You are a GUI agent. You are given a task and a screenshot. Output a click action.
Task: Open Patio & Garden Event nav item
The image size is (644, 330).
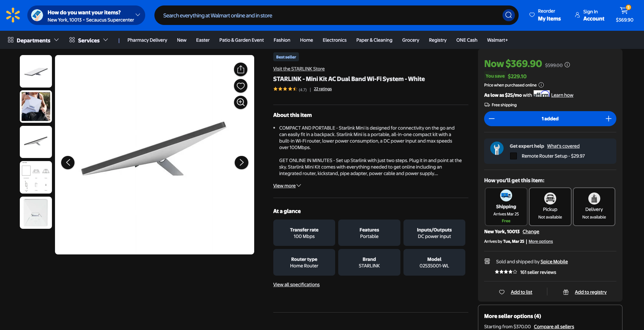click(242, 40)
